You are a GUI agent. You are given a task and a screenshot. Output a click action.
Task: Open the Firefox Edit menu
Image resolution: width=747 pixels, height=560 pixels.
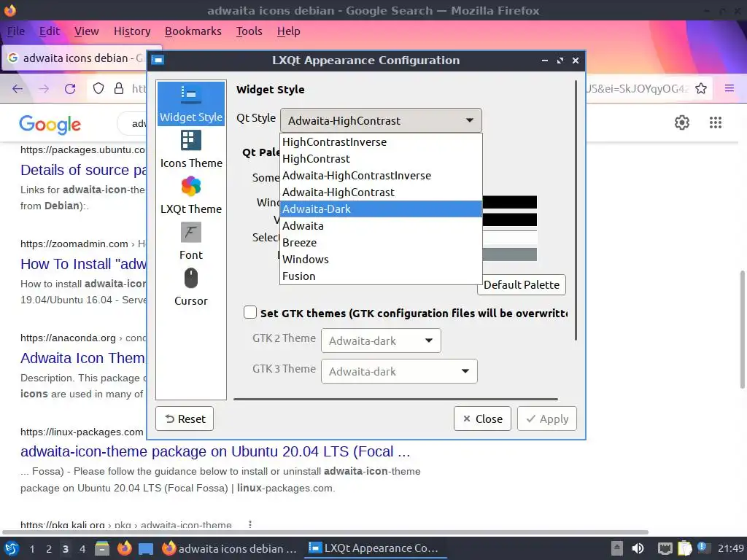(x=49, y=31)
